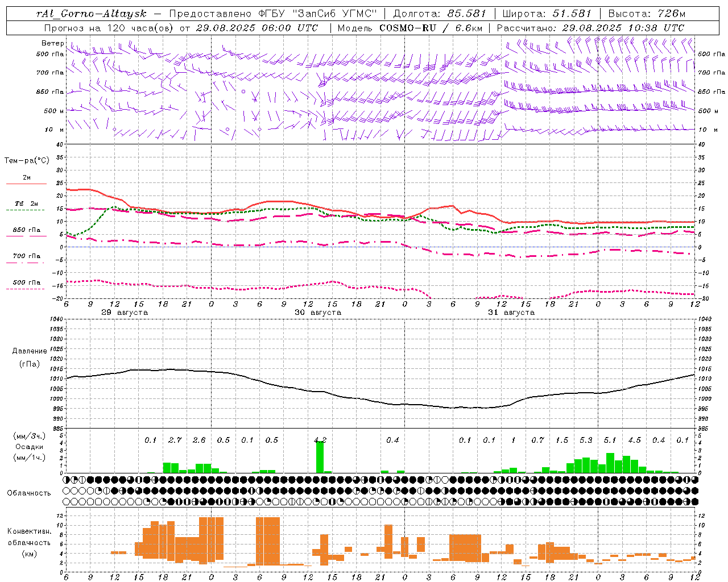Click the 1.5 precipitation total value
The width and height of the screenshot is (728, 582).
562,440
